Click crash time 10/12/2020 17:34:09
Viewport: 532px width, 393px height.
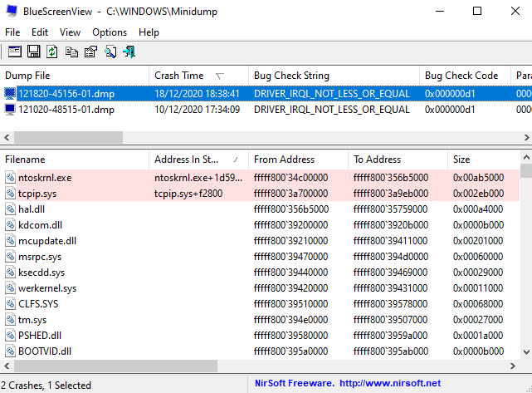click(x=198, y=110)
